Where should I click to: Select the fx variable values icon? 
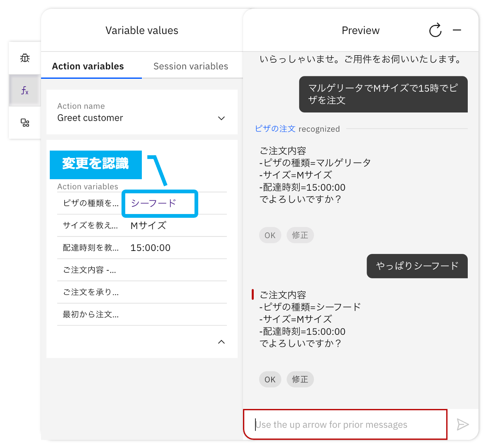[24, 90]
